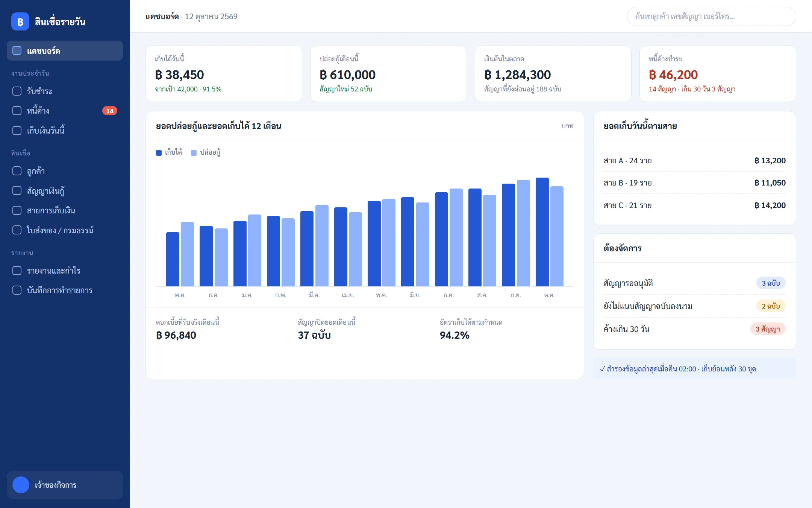812x508 pixels.
Task: Click the red 14 badge on หนี้ค้าง
Action: [110, 111]
